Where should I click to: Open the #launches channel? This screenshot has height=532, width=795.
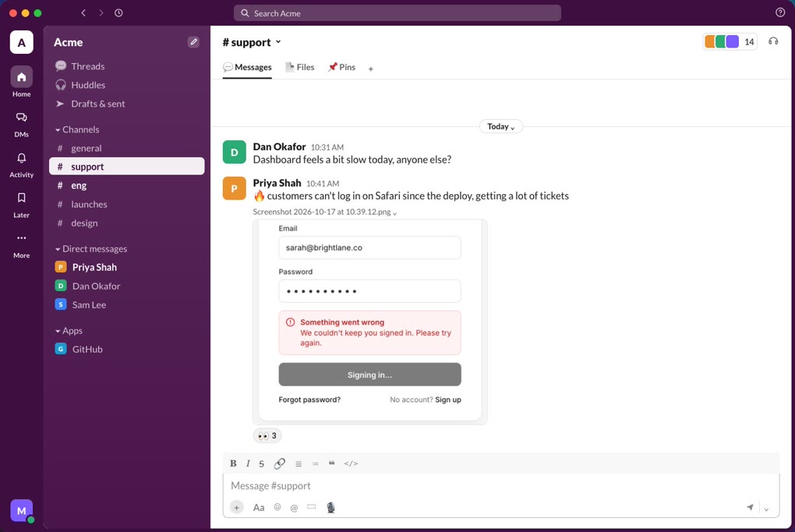coord(127,204)
